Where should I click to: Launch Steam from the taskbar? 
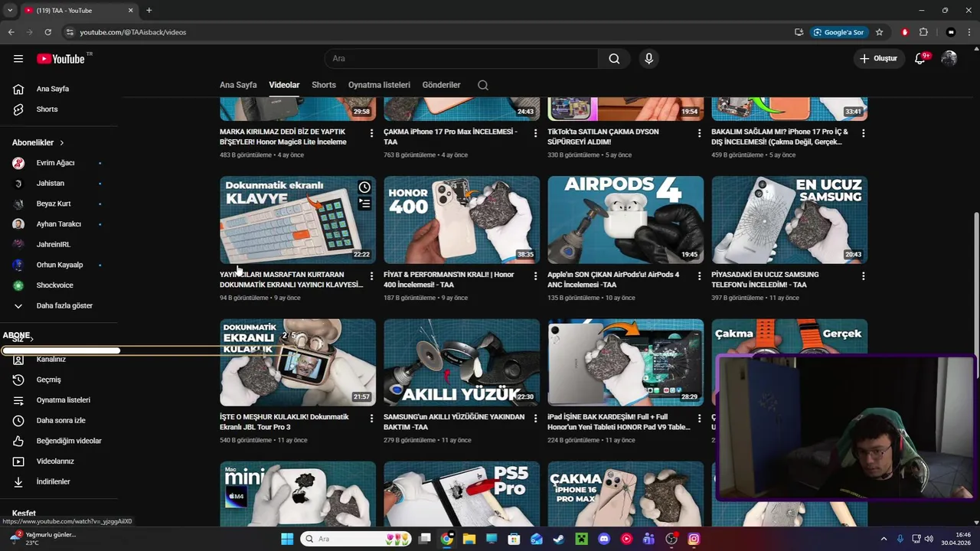(559, 539)
